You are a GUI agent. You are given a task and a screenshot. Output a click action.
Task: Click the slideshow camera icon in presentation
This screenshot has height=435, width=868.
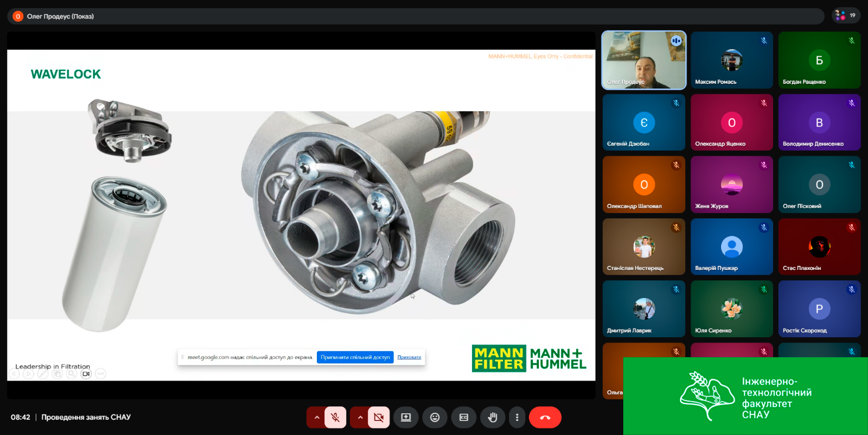point(86,374)
